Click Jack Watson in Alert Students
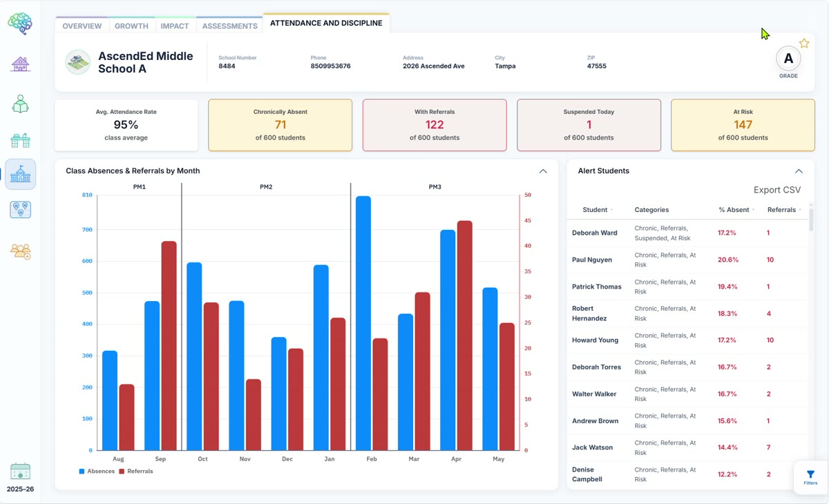Viewport: 829px width, 504px height. pos(593,447)
